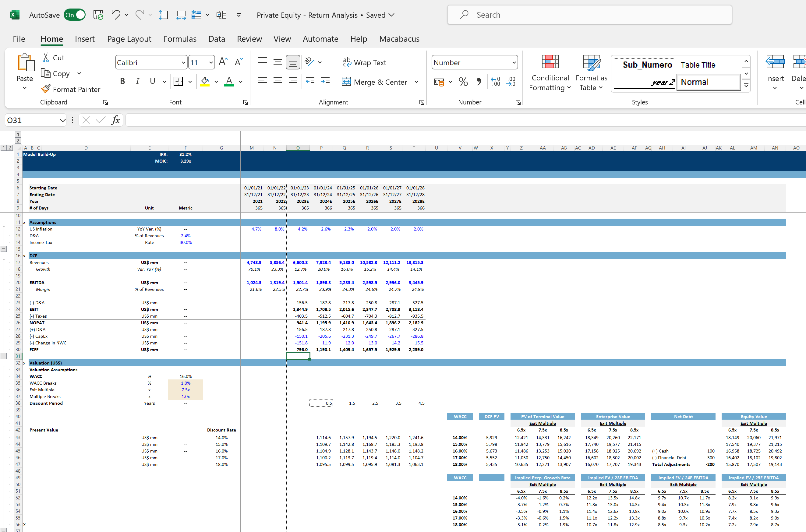Open the Macabacus menu
This screenshot has height=532, width=806.
coord(399,39)
